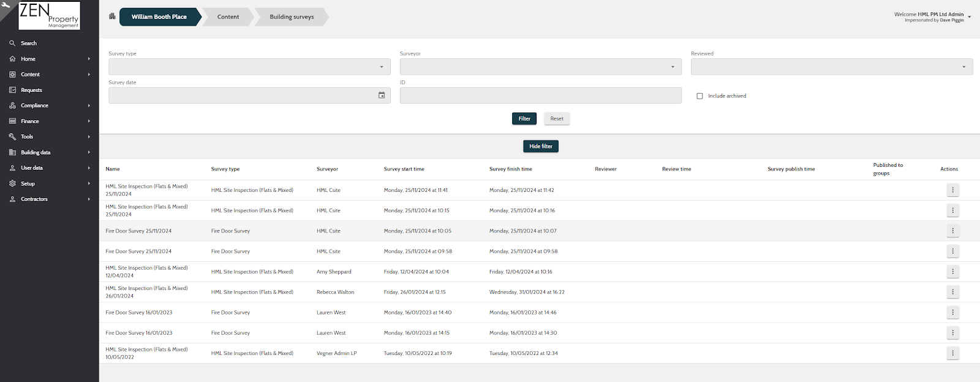This screenshot has width=980, height=382.
Task: Open the calendar picker for Survey date
Action: click(382, 95)
